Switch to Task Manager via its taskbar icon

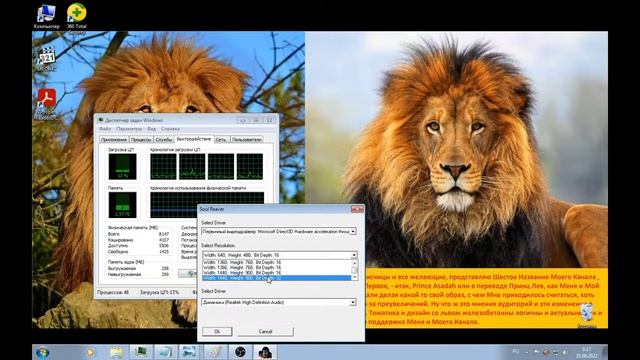pos(141,352)
